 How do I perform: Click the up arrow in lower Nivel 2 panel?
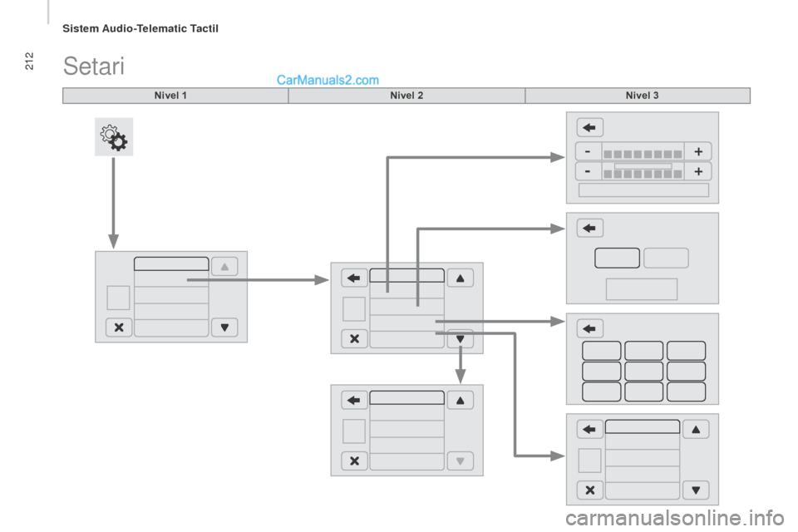click(460, 400)
